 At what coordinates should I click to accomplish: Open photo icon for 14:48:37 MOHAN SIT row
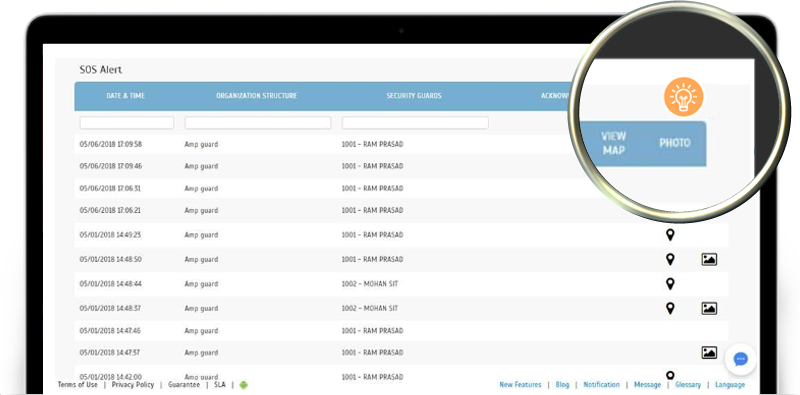tap(709, 308)
